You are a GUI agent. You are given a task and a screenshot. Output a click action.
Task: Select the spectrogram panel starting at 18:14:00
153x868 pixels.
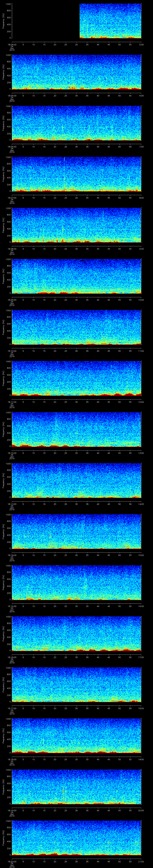pos(77,532)
